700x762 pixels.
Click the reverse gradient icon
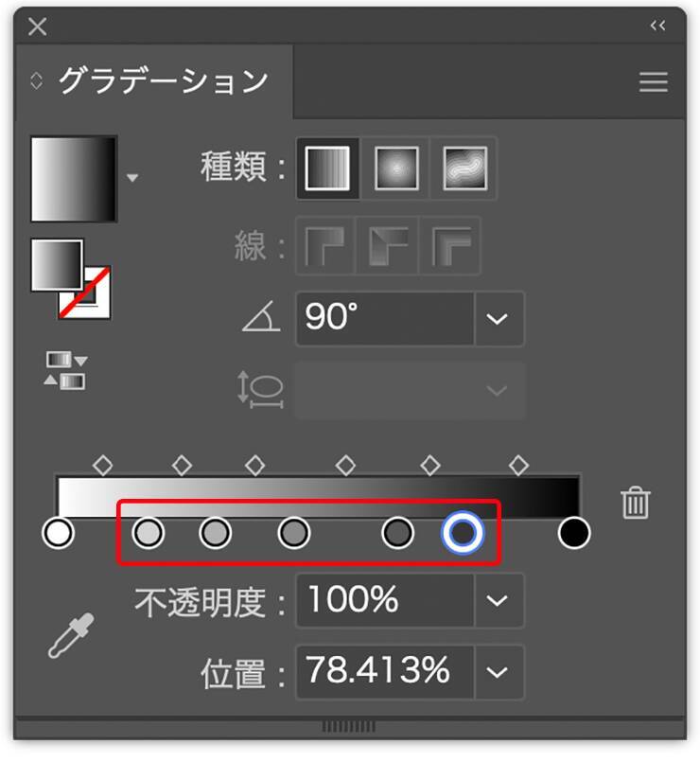[x=65, y=370]
